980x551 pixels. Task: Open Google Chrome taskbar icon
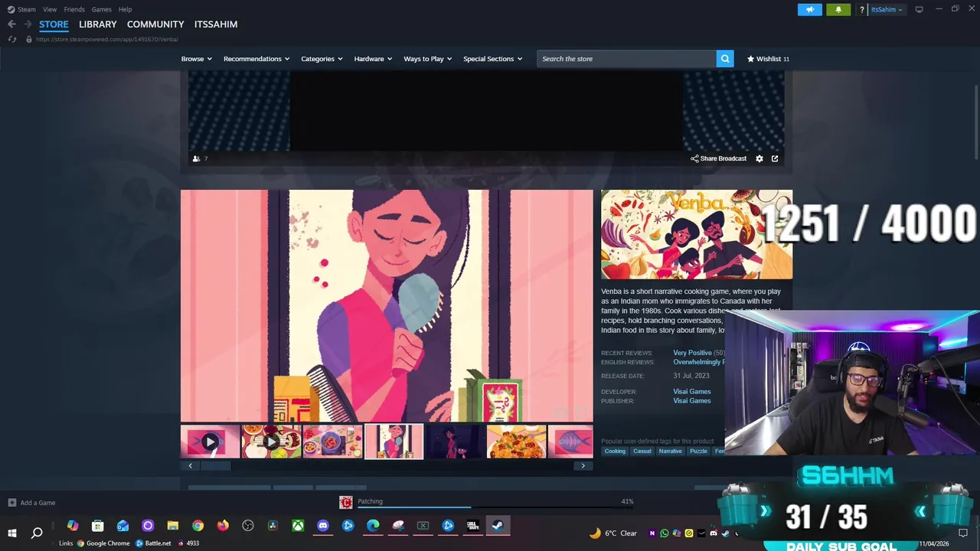pos(198,526)
